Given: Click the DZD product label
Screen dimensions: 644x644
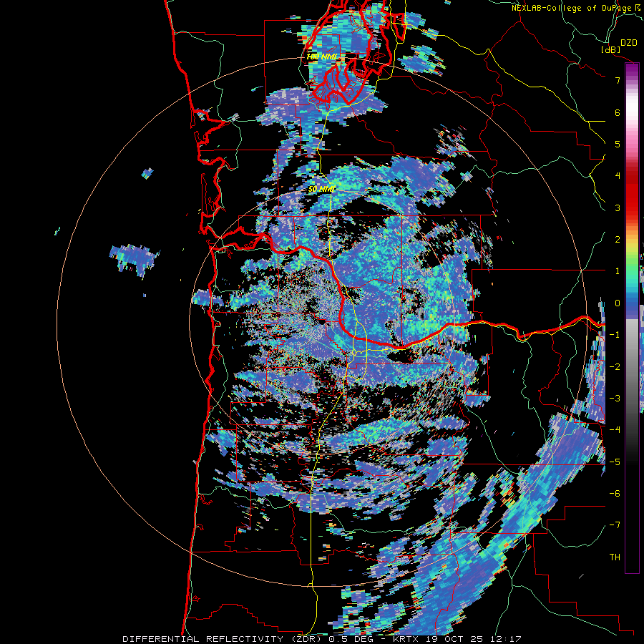Looking at the screenshot, I should pos(629,43).
